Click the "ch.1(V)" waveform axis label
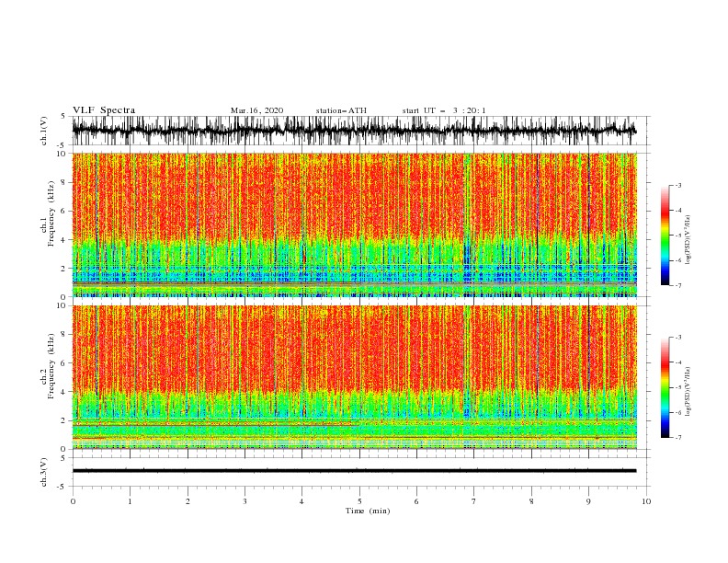The width and height of the screenshot is (728, 563). click(x=44, y=131)
